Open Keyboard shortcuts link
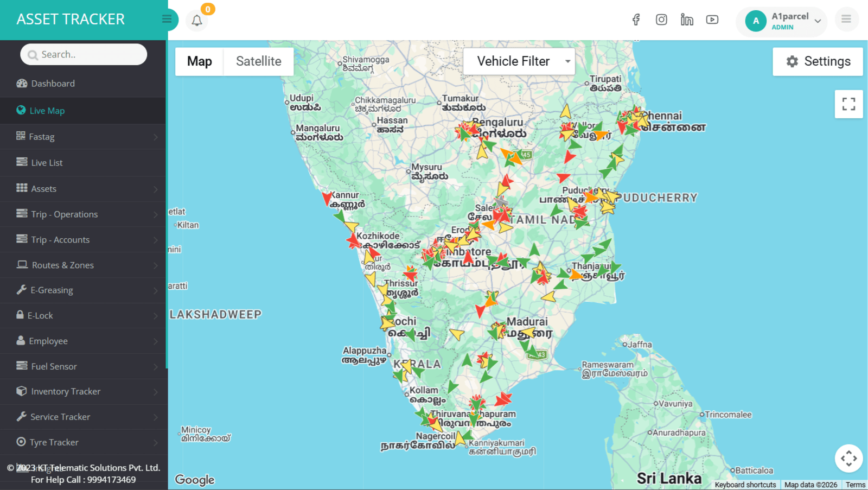 tap(745, 485)
